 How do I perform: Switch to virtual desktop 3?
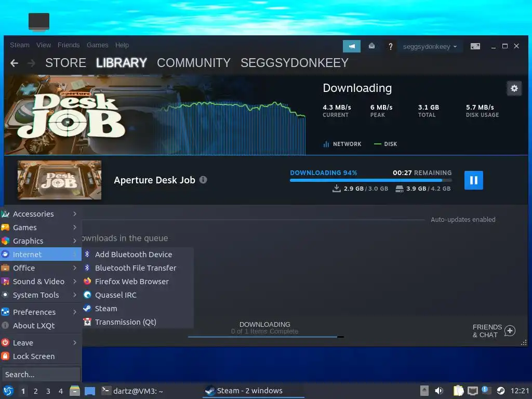tap(48, 391)
